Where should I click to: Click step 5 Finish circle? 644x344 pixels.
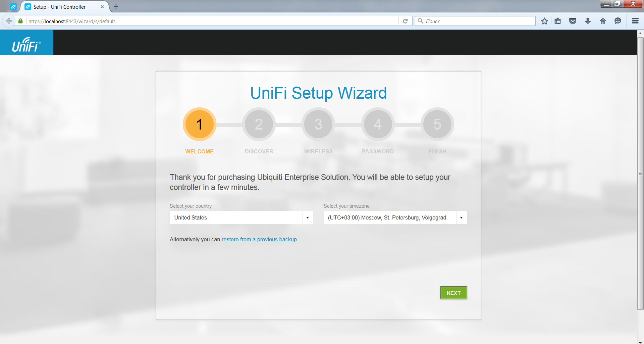(437, 124)
